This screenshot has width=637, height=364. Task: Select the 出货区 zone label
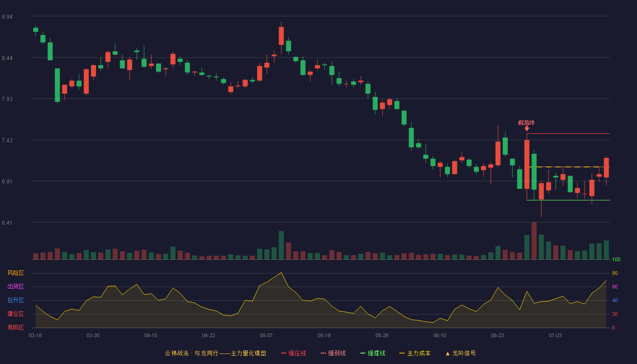(15, 287)
